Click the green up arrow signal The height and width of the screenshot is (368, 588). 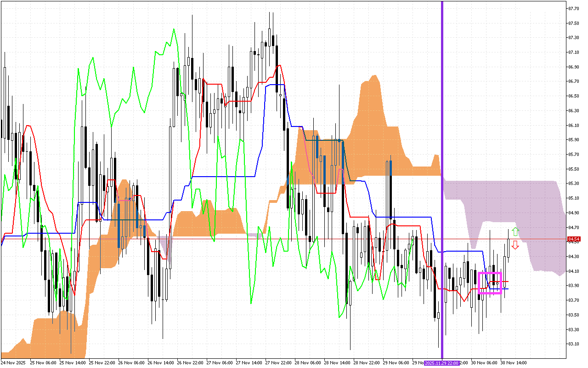pos(515,232)
